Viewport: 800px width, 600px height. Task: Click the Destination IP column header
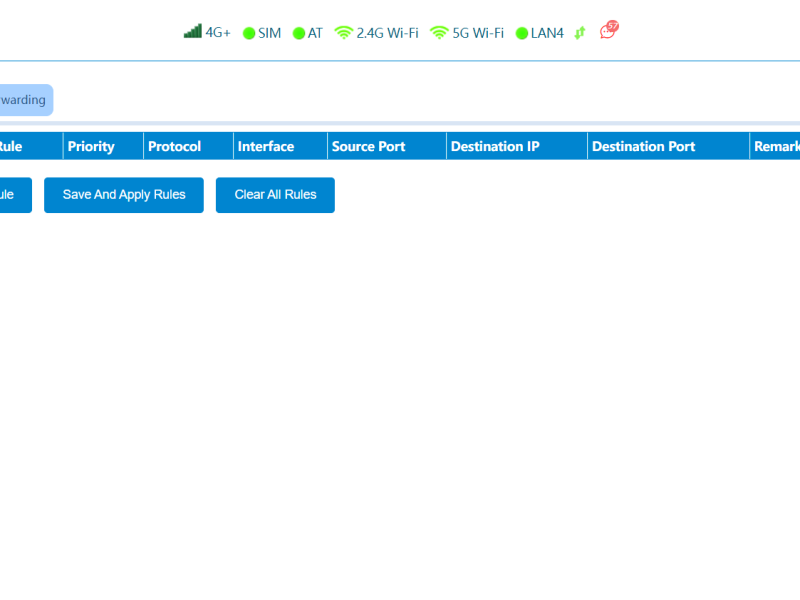click(495, 146)
